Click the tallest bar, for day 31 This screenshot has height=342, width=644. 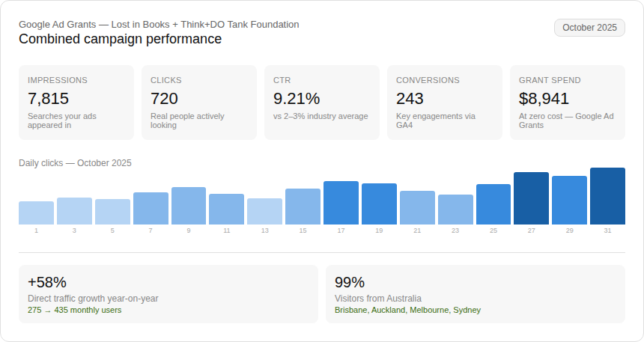[607, 197]
